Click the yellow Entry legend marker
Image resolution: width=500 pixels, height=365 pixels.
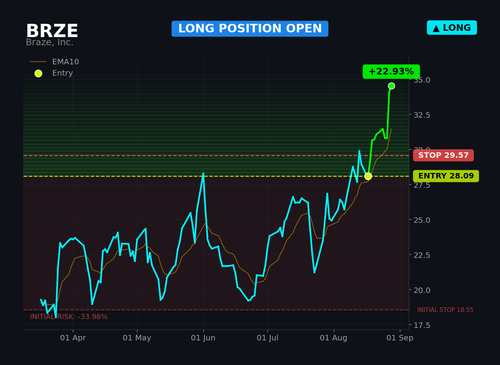pyautogui.click(x=38, y=73)
